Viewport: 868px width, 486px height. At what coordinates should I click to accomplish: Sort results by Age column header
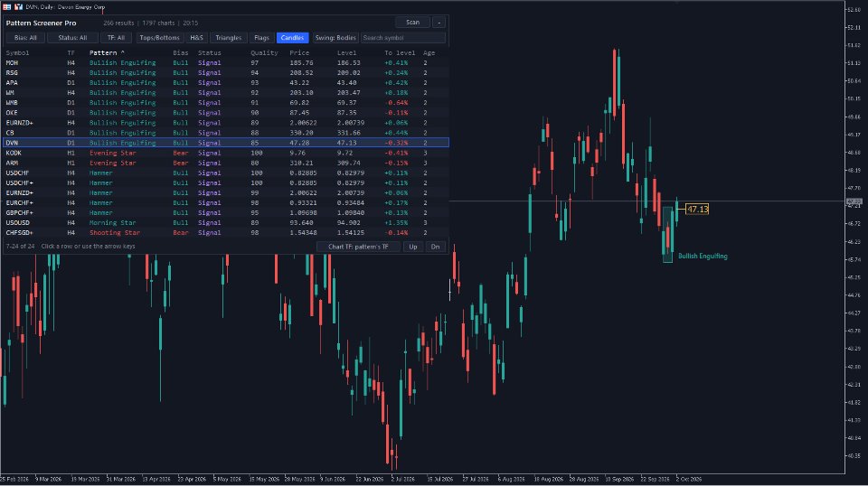click(x=429, y=53)
